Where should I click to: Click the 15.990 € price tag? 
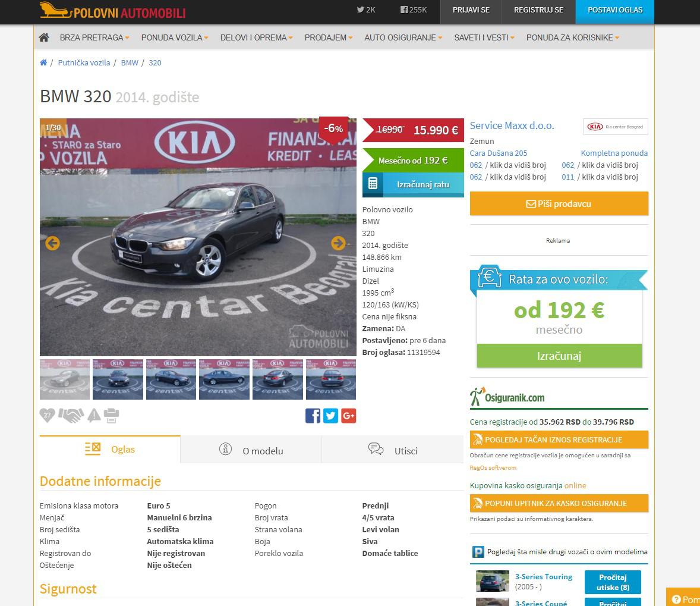click(413, 130)
